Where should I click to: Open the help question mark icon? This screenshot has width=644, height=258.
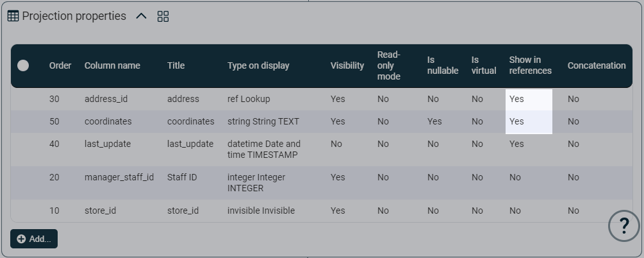[x=623, y=225]
